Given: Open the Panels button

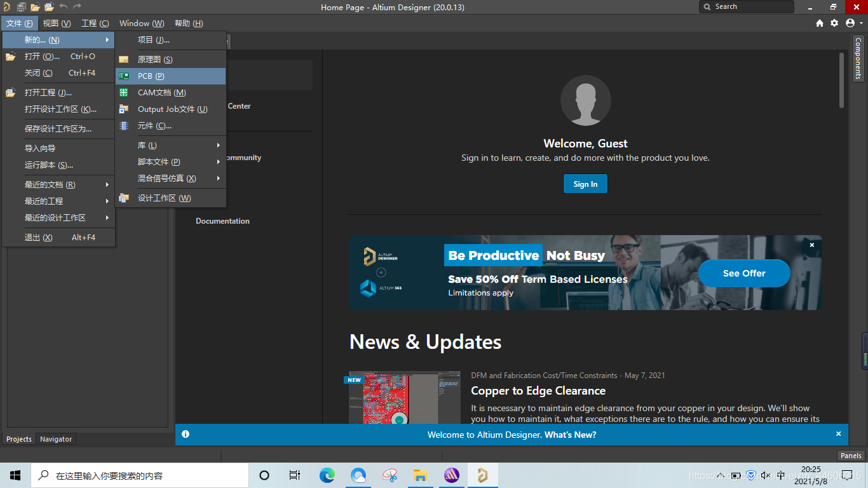Looking at the screenshot, I should [851, 456].
